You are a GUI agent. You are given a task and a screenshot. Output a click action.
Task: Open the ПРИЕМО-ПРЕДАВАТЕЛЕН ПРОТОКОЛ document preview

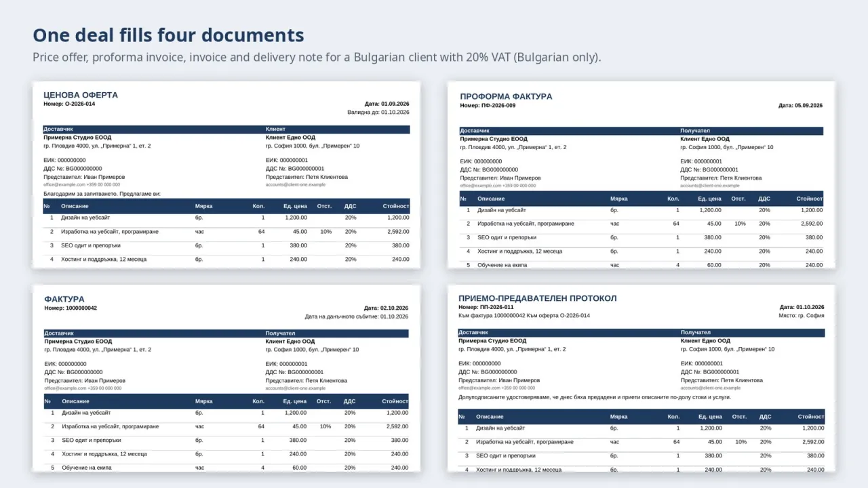(642, 378)
